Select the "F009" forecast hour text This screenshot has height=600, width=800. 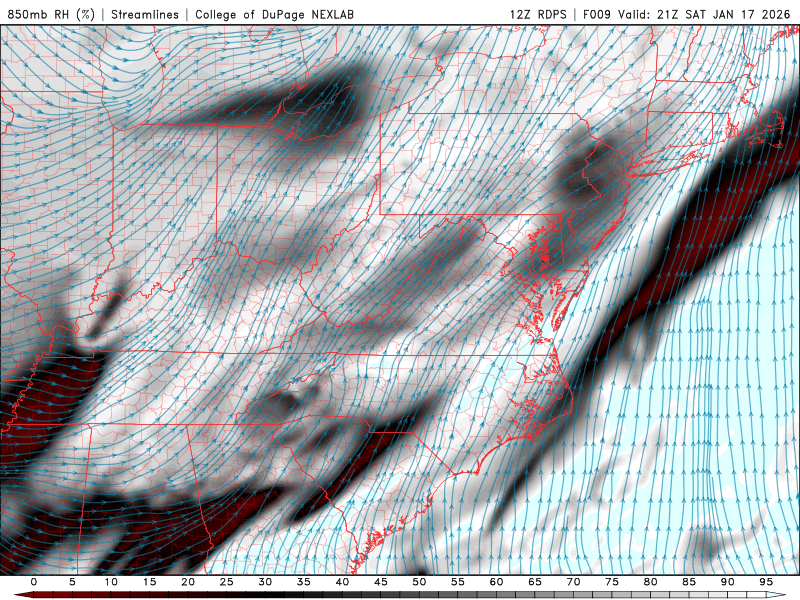596,14
